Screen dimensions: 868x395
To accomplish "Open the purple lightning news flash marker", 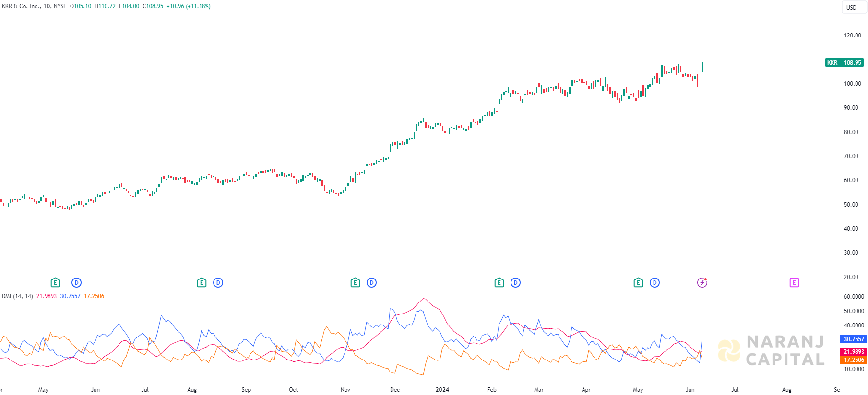I will point(702,283).
